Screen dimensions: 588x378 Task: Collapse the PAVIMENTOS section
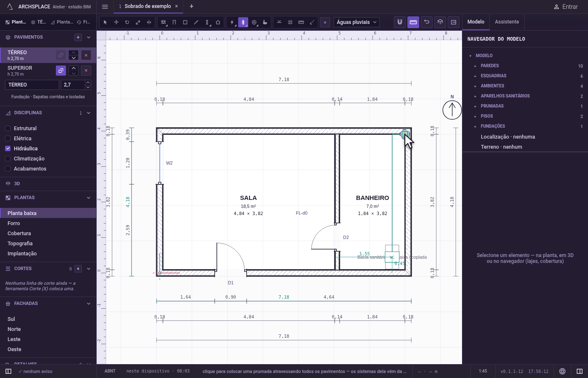point(89,37)
